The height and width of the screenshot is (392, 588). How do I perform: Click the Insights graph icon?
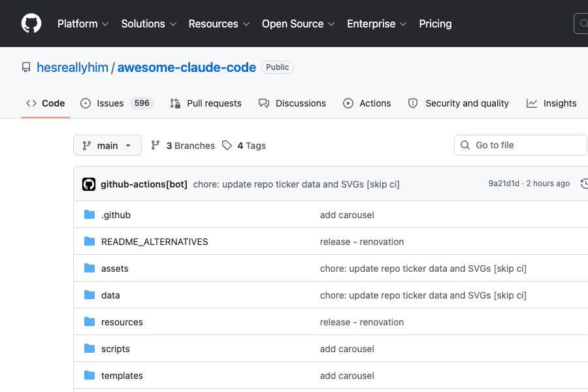click(x=531, y=103)
